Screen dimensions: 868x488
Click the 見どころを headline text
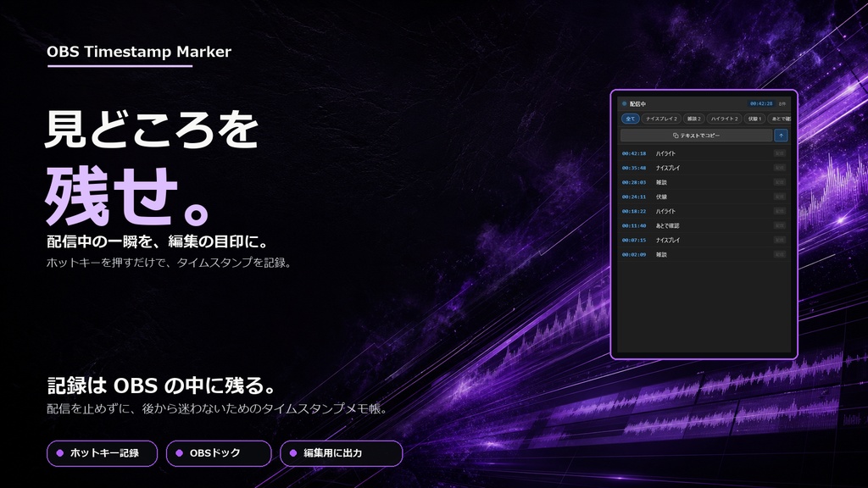152,129
